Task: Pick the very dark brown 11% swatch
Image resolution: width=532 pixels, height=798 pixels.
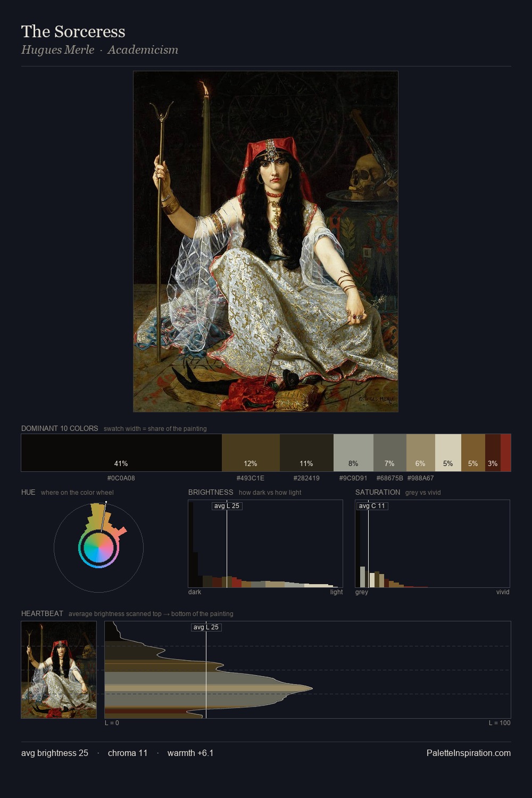Action: (x=306, y=453)
